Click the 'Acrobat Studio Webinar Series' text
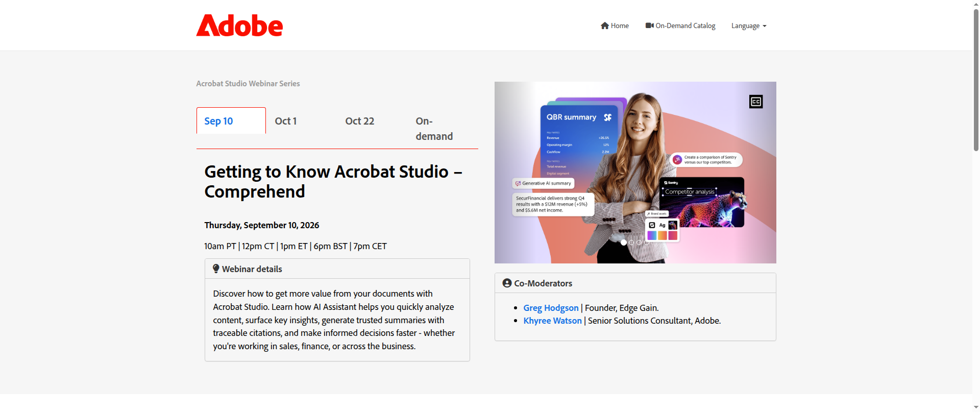The image size is (980, 412). [x=248, y=83]
